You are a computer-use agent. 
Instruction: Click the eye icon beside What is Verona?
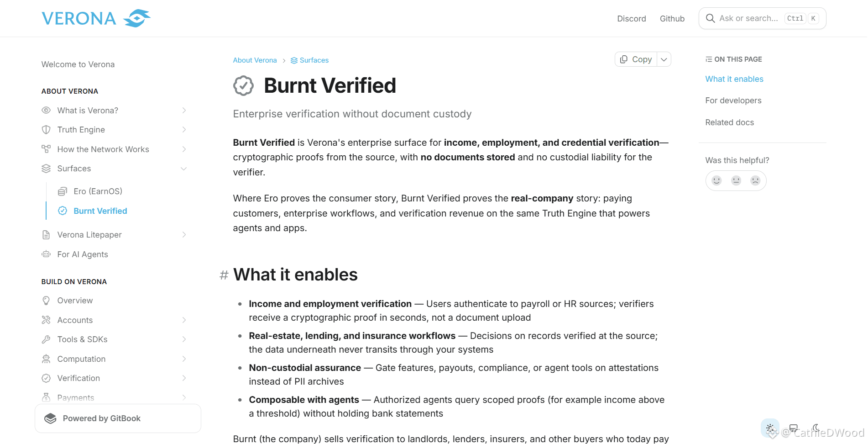click(46, 111)
